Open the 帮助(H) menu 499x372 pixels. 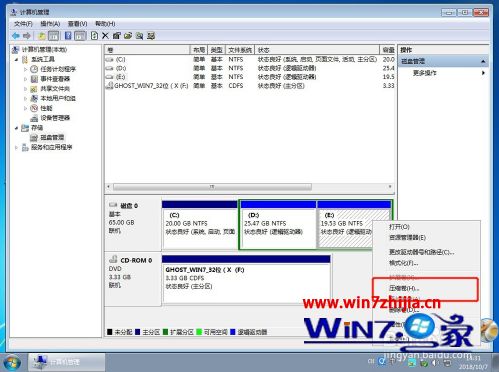(105, 24)
